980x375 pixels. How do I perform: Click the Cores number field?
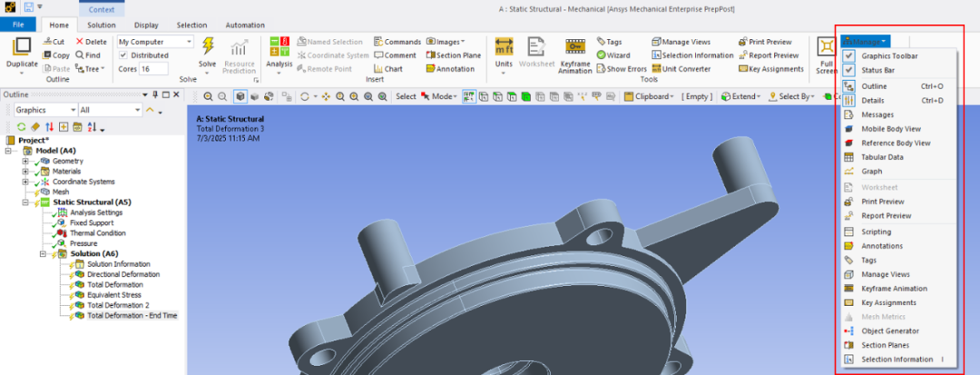(153, 69)
